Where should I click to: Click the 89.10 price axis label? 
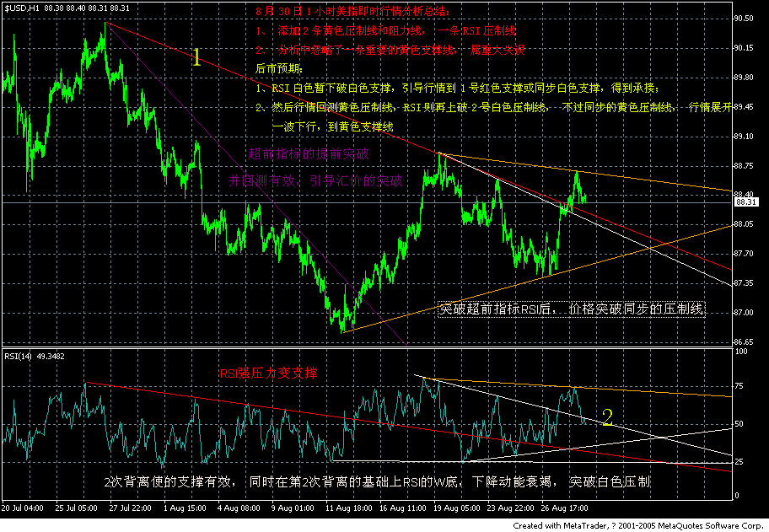[743, 136]
